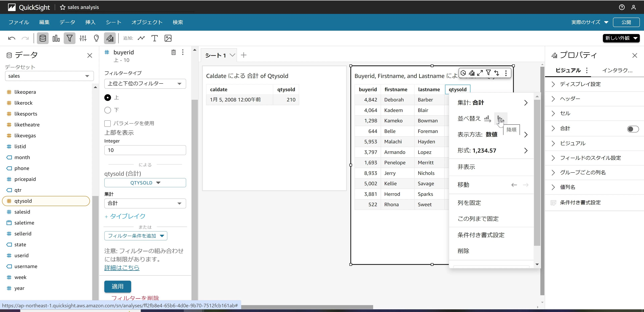Screen dimensions: 644x312
Task: Open buyerid filter three-dot menu
Action: click(x=183, y=52)
